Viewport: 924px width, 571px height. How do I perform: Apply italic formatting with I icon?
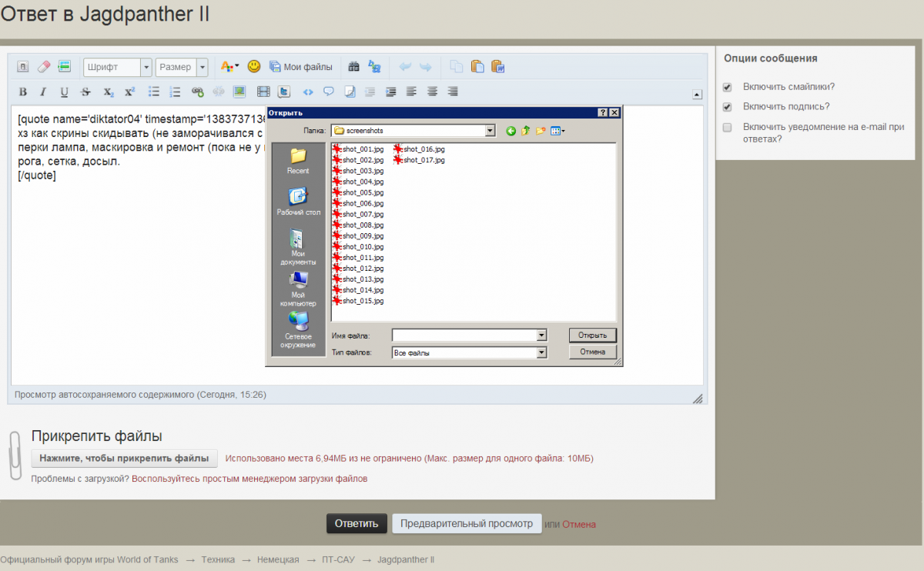(x=43, y=92)
